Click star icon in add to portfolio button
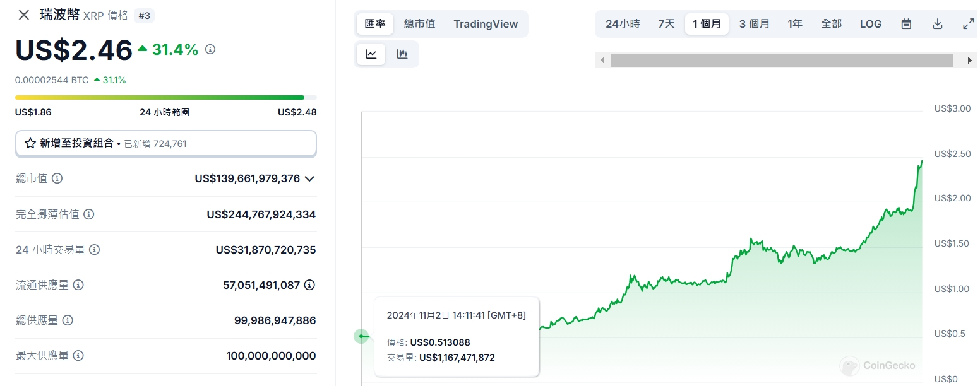This screenshot has height=386, width=980. pyautogui.click(x=30, y=143)
